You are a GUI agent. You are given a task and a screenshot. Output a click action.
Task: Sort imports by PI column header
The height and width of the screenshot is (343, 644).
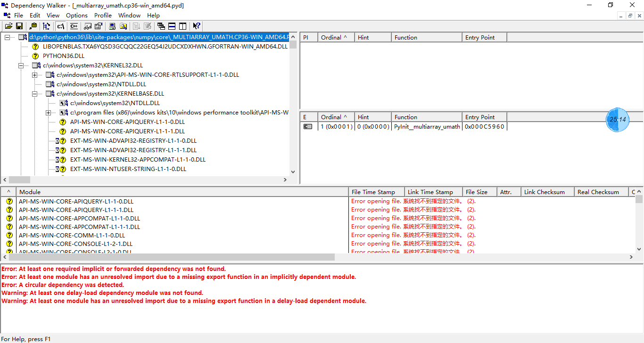pos(309,38)
